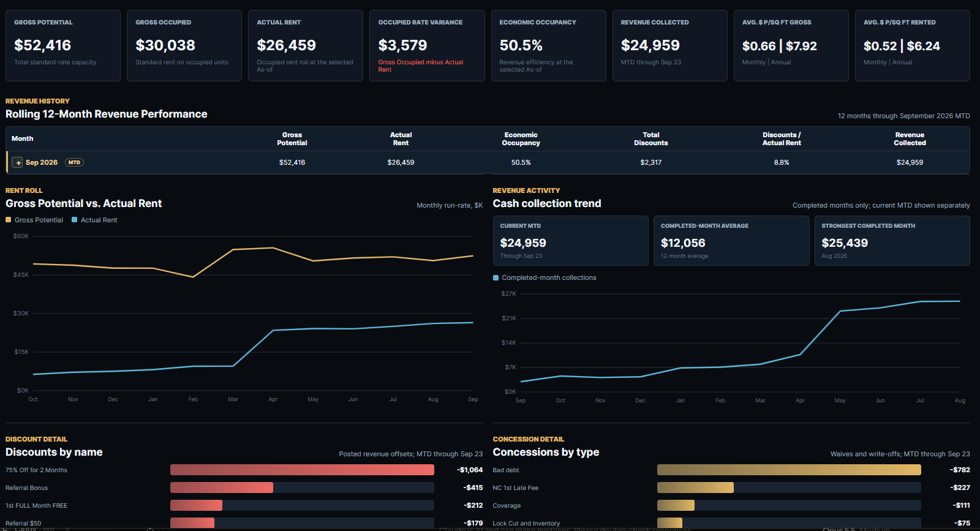Image resolution: width=980 pixels, height=531 pixels.
Task: Click the Month column header
Action: pos(23,138)
